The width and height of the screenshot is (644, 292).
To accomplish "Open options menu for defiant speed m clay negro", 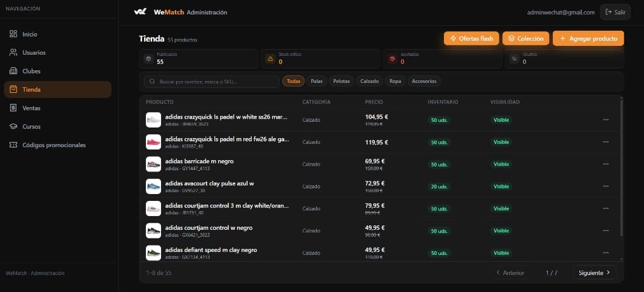I will [x=606, y=252].
